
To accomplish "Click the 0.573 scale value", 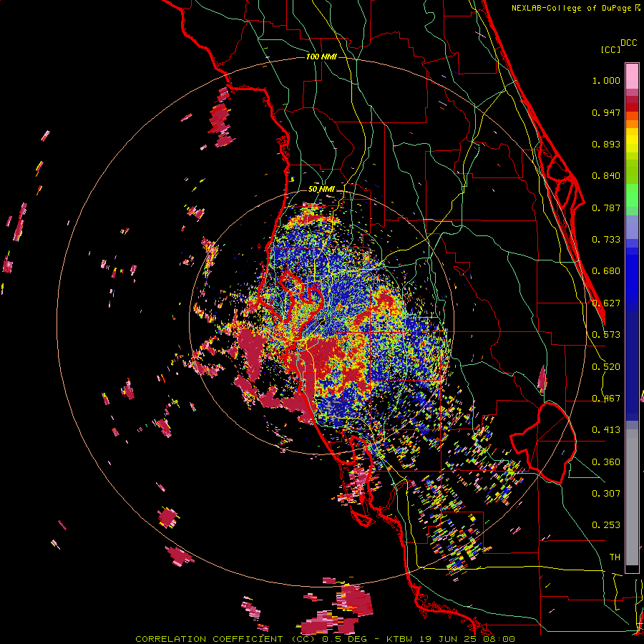I will (606, 335).
